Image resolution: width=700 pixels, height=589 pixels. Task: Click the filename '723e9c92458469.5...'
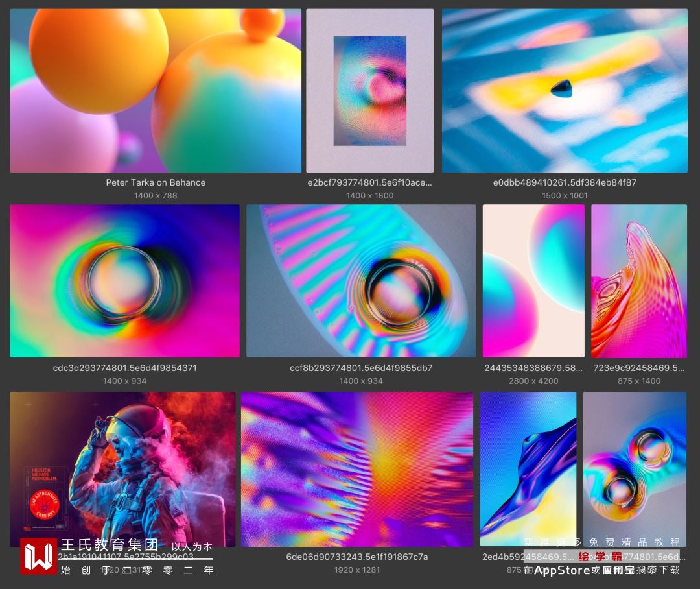coord(639,368)
